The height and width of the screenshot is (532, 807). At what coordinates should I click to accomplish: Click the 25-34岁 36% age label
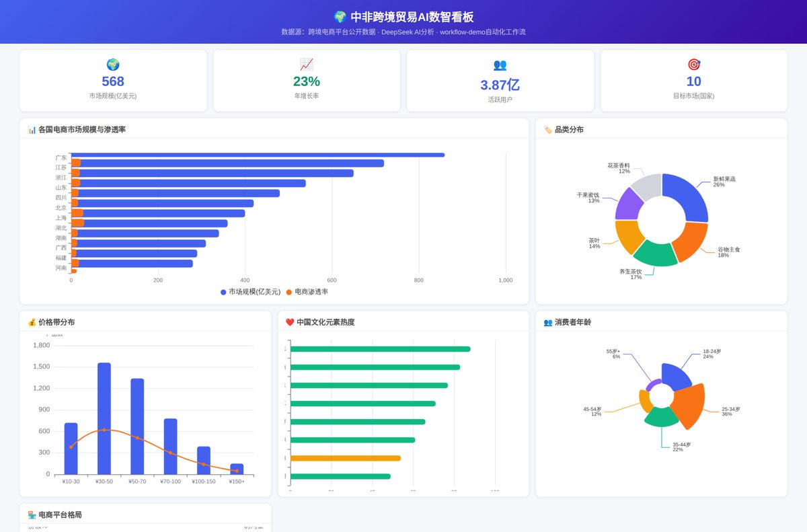tap(731, 412)
